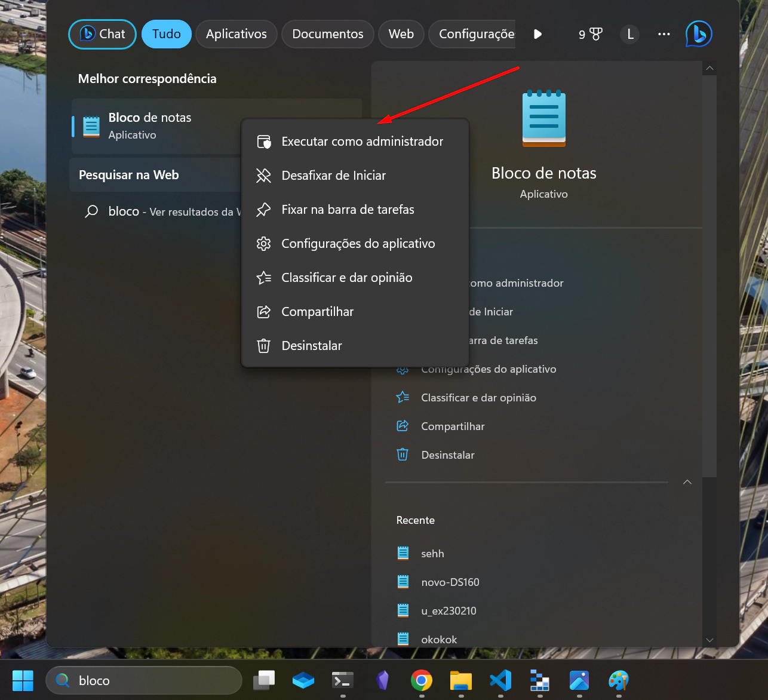Launch Google Chrome from the taskbar
Viewport: 768px width, 700px height.
point(422,680)
